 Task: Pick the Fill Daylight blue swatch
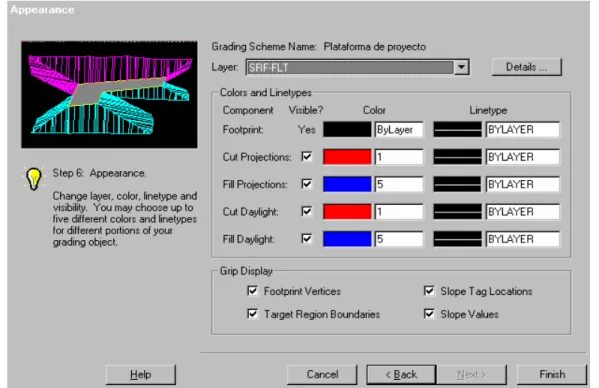tap(347, 239)
